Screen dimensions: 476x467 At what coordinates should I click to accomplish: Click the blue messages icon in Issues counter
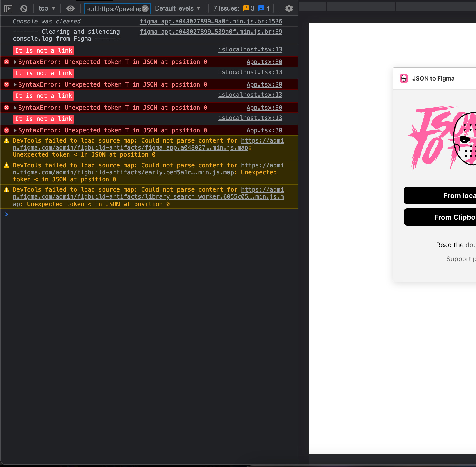261,8
